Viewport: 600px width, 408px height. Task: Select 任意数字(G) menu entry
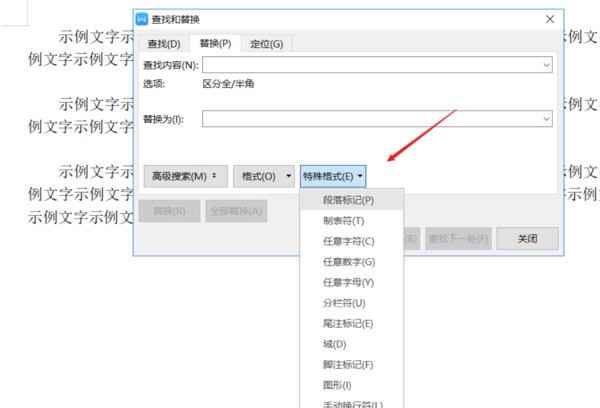pos(348,261)
